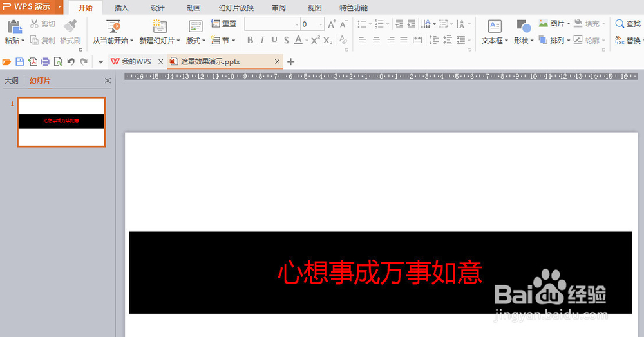Insert a text box via 文本框 icon
The width and height of the screenshot is (644, 337).
point(495,26)
